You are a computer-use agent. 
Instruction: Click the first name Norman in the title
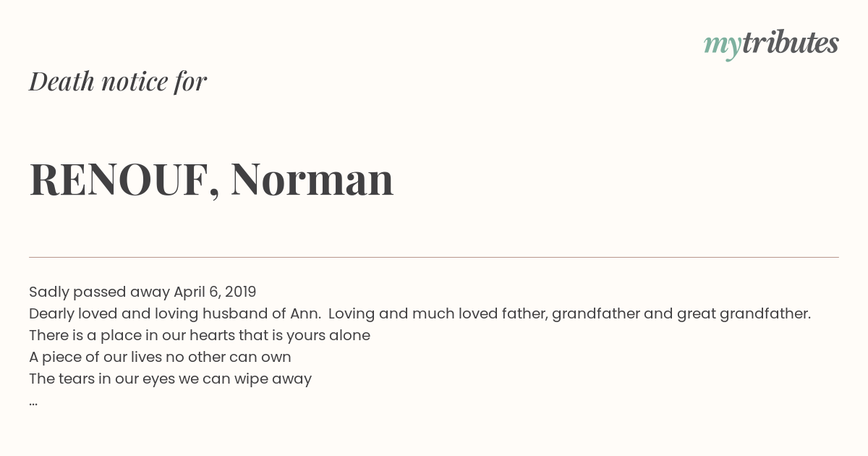[312, 180]
